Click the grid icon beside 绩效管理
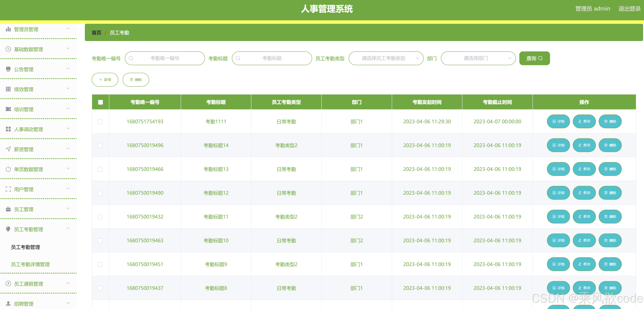The width and height of the screenshot is (644, 309). [8, 89]
